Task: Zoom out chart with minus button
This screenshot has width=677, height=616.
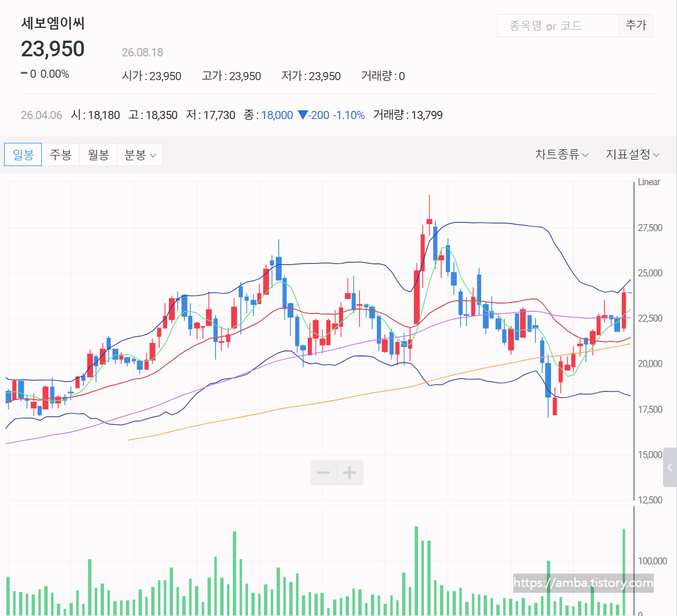Action: (323, 473)
